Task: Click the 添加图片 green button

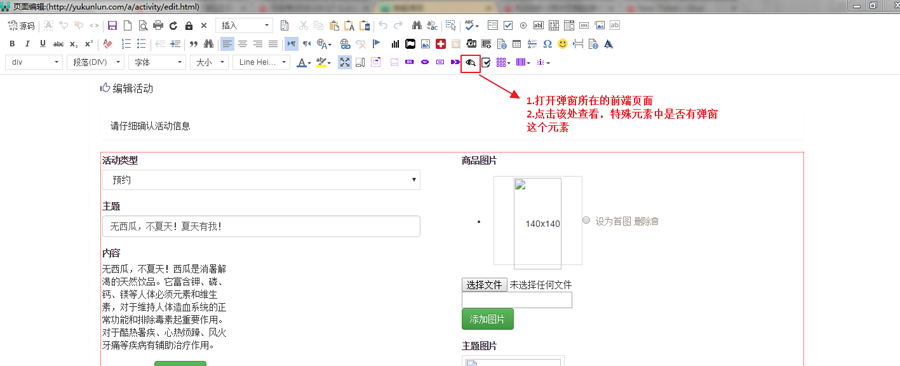Action: [x=487, y=320]
